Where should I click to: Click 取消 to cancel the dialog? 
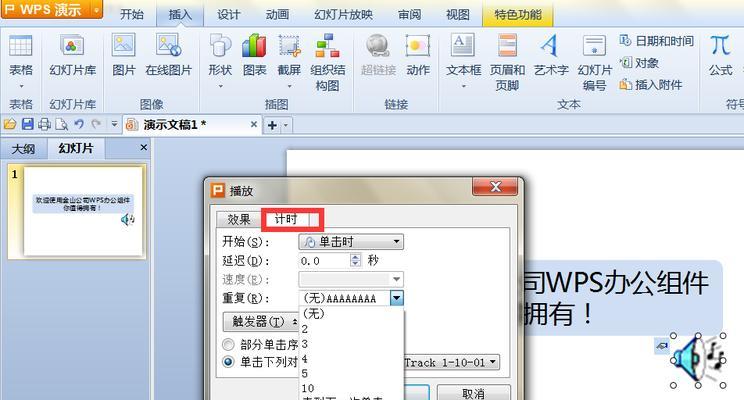tap(473, 393)
